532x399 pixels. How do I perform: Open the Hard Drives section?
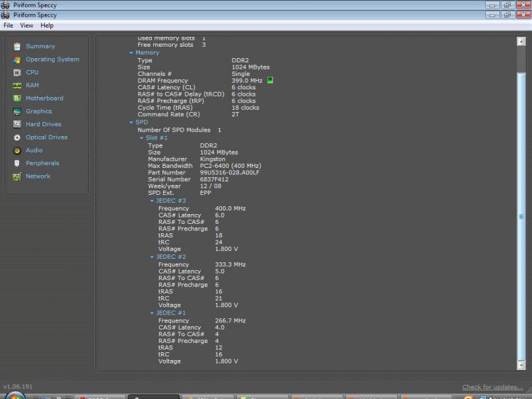(x=43, y=125)
